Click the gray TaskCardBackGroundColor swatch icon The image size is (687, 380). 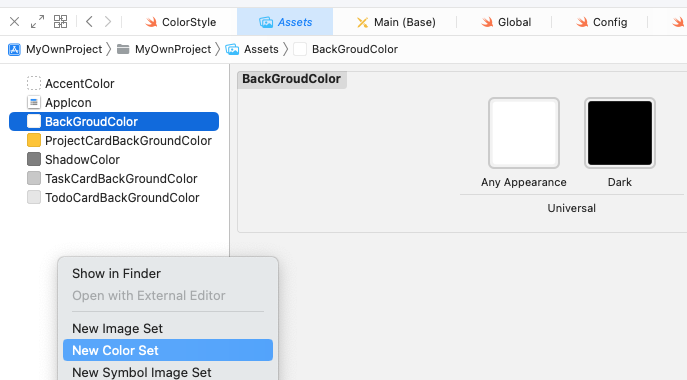pos(34,178)
